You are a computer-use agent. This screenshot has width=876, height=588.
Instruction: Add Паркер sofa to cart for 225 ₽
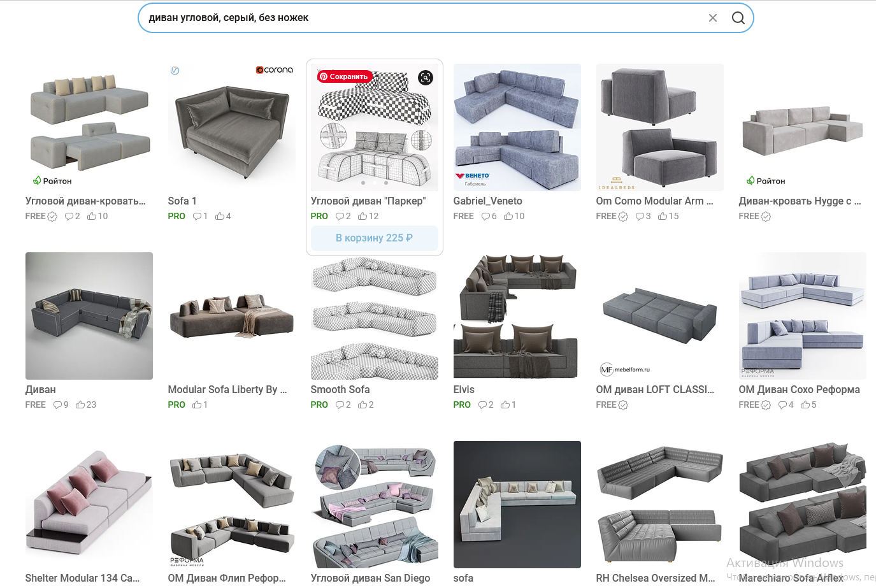point(375,238)
